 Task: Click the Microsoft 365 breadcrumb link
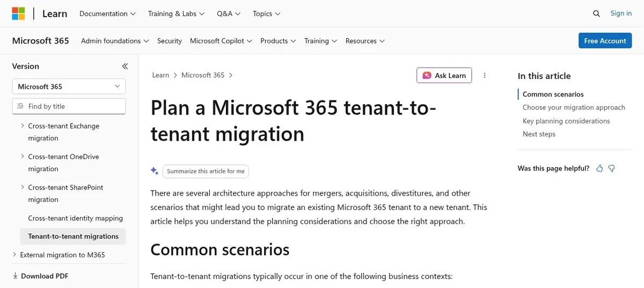coord(203,75)
